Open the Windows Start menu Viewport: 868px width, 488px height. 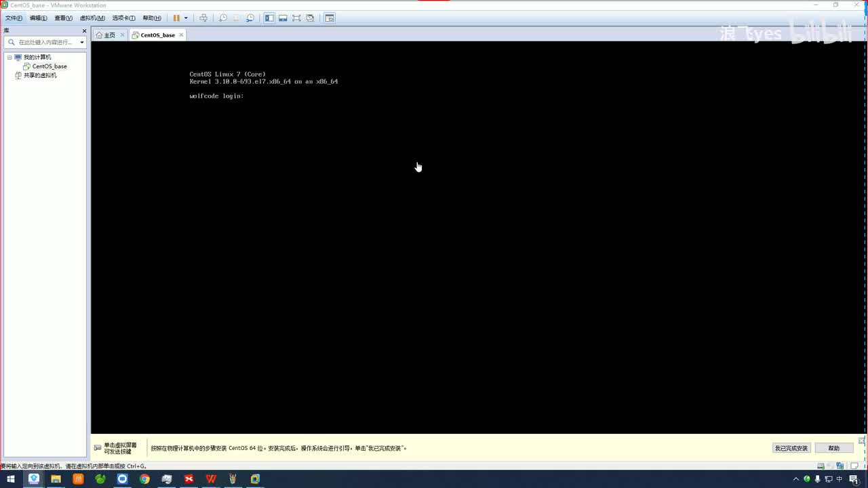point(11,479)
